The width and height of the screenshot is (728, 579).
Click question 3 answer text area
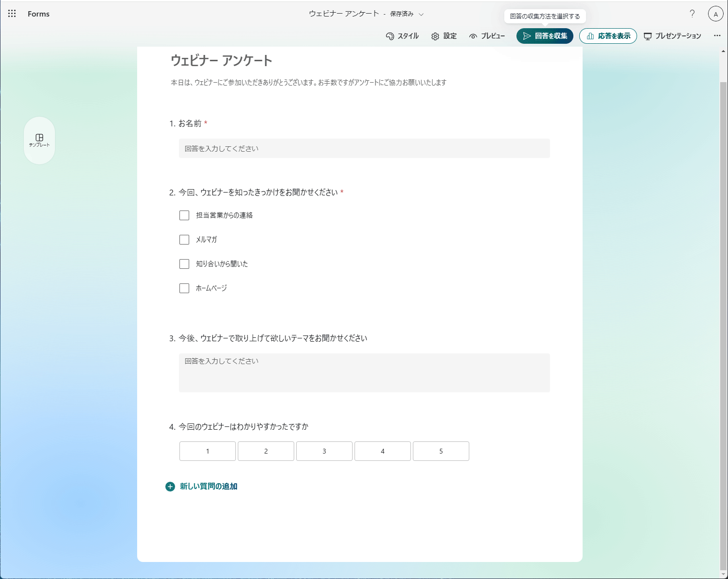(364, 372)
